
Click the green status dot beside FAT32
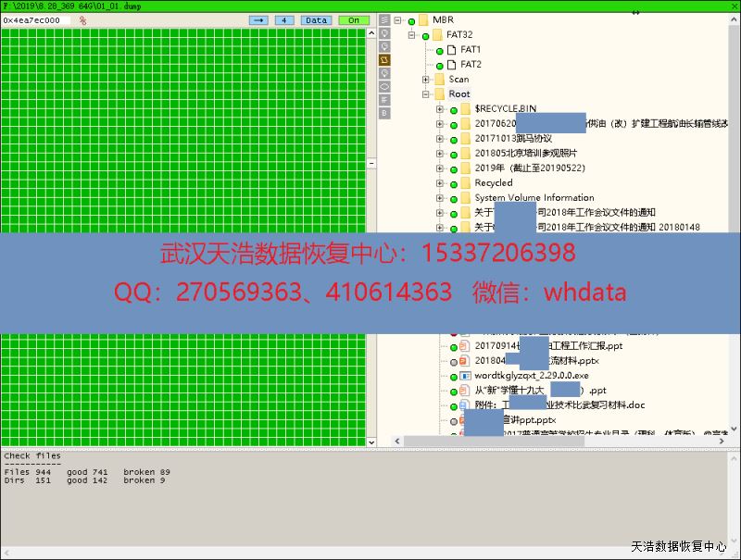pos(425,35)
